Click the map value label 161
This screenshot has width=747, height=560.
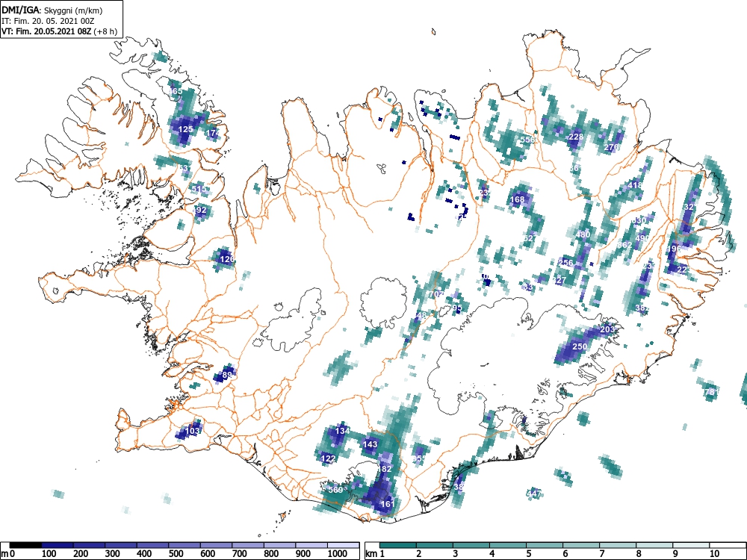click(388, 504)
